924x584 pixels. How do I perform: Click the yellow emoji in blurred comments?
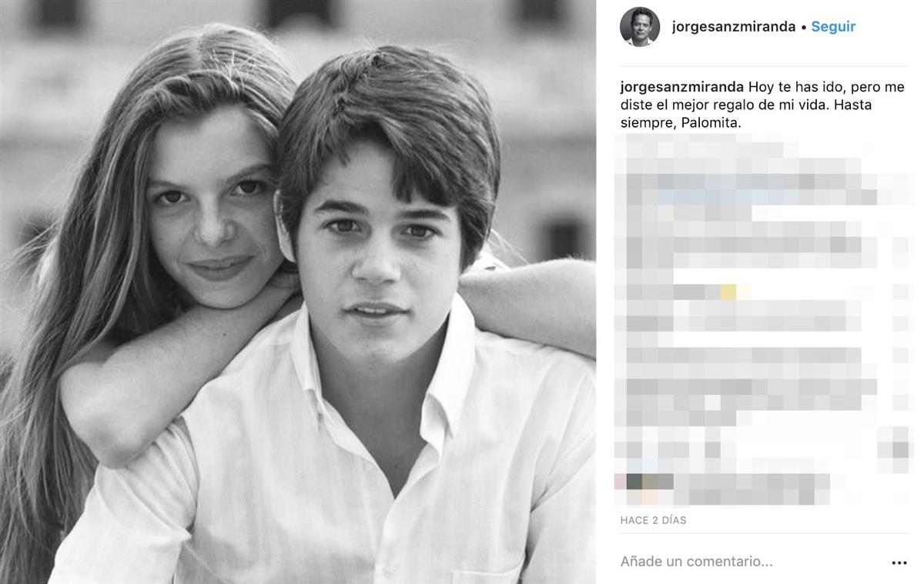728,292
